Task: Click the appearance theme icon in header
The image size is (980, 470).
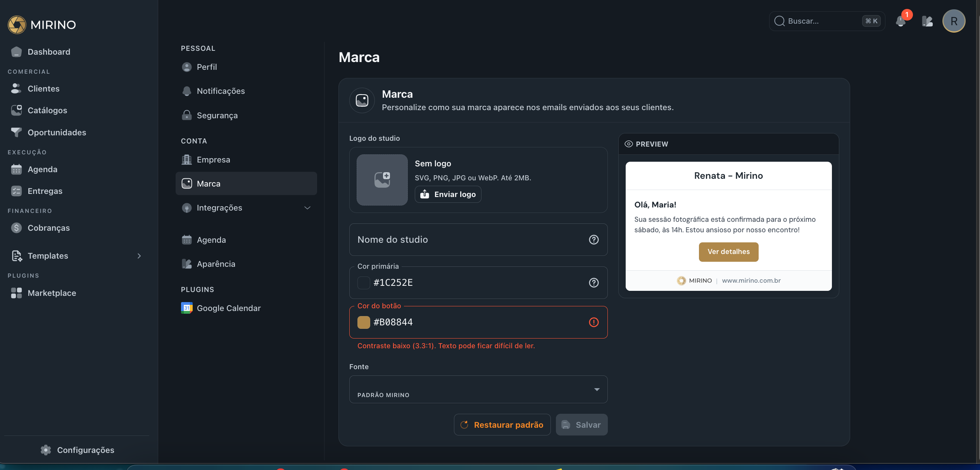Action: coord(927,21)
